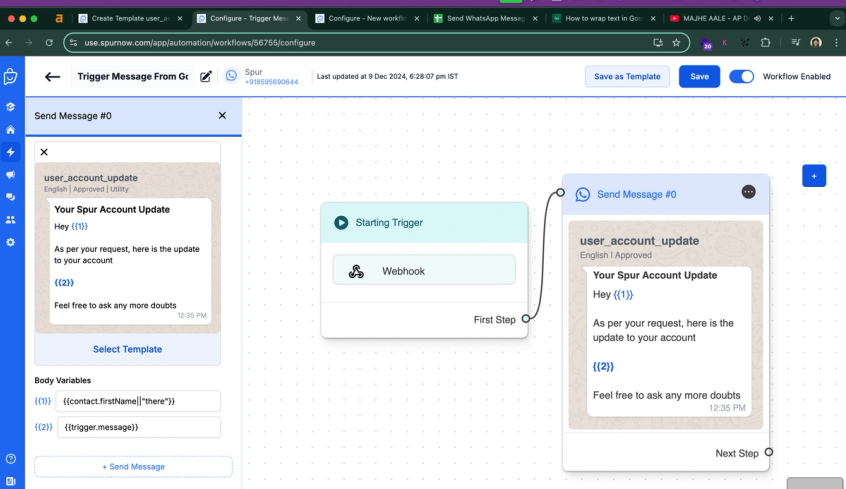The height and width of the screenshot is (489, 846).
Task: Select the Configure - Trigger Message tab
Action: pyautogui.click(x=249, y=18)
